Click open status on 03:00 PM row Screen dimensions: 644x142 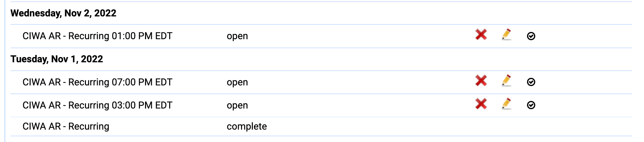[x=237, y=105]
